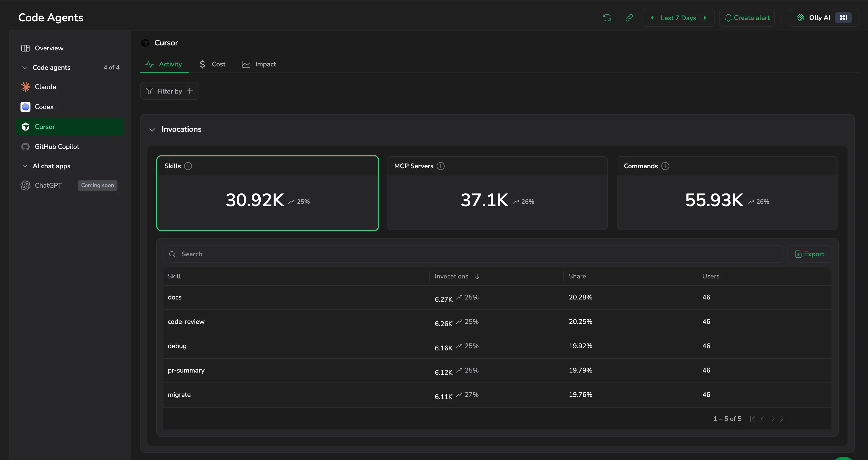Select the code-review skill row

tap(497, 322)
